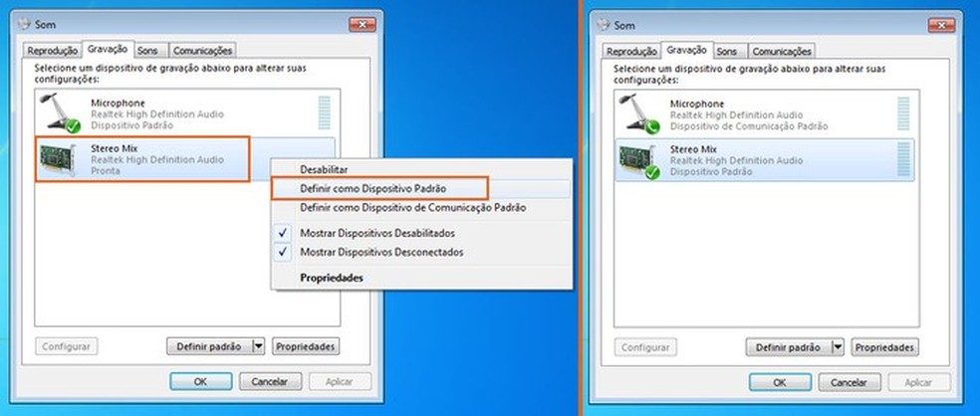Close the left Som dialog window

[362, 24]
